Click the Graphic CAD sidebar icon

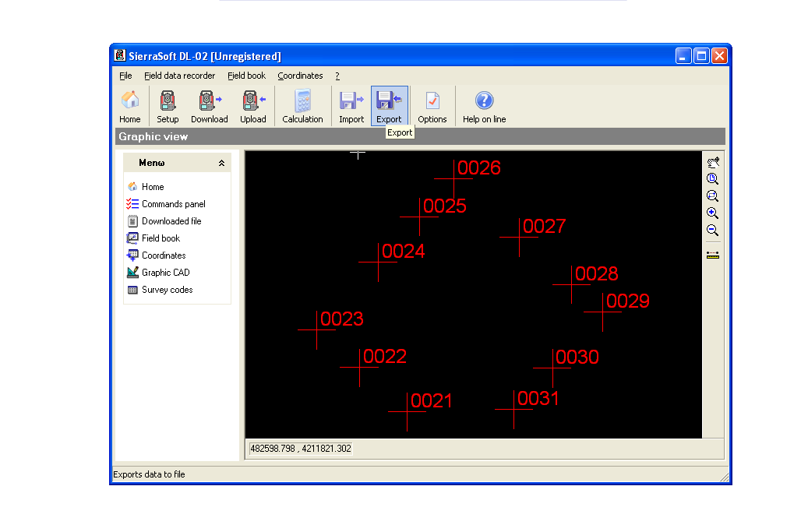coord(132,272)
